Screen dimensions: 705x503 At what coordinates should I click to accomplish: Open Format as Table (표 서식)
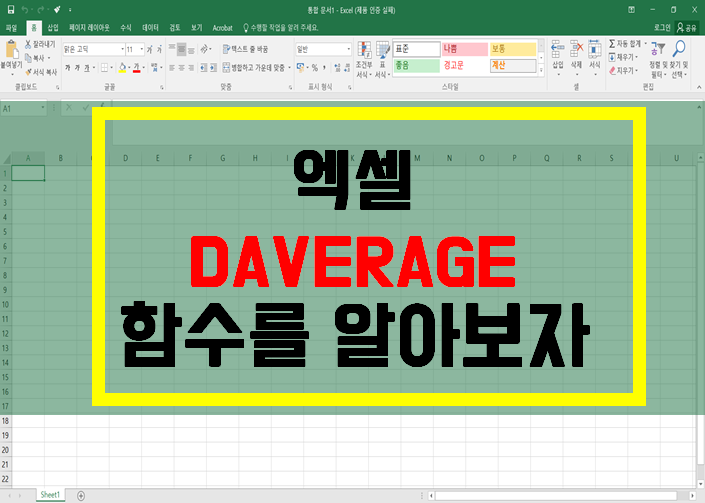383,59
